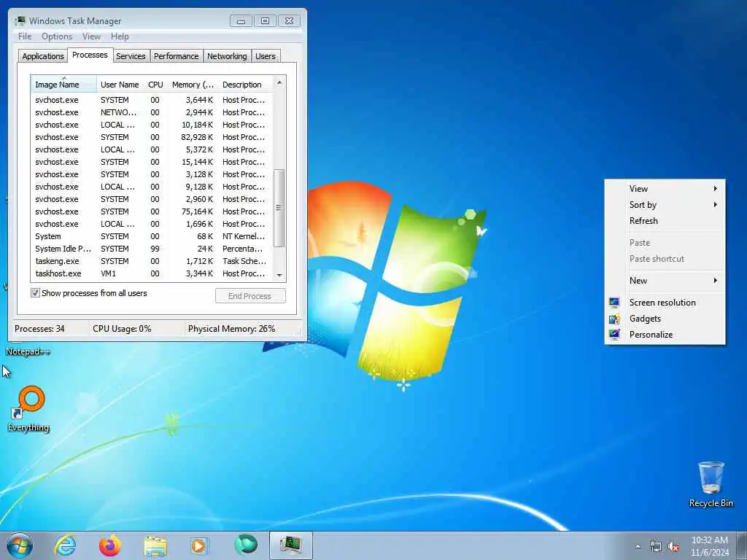Image resolution: width=747 pixels, height=560 pixels.
Task: Toggle Show processes from all users
Action: coord(35,293)
